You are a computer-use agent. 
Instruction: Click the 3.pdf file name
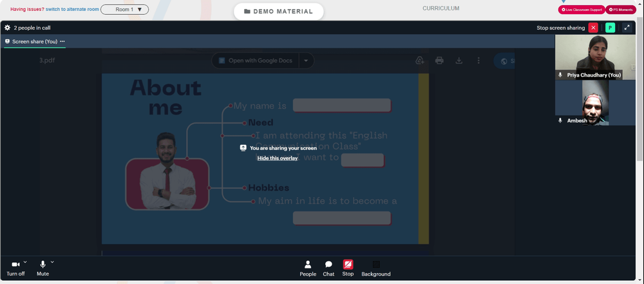47,61
